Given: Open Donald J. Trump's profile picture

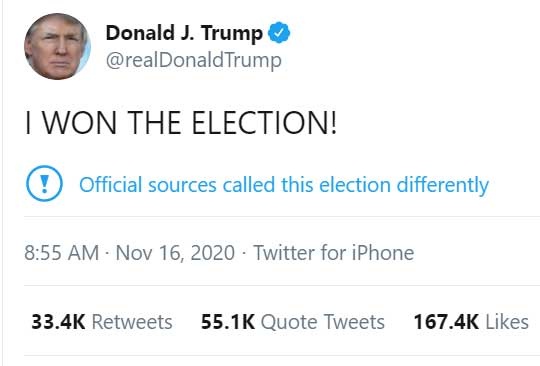Looking at the screenshot, I should pyautogui.click(x=58, y=46).
